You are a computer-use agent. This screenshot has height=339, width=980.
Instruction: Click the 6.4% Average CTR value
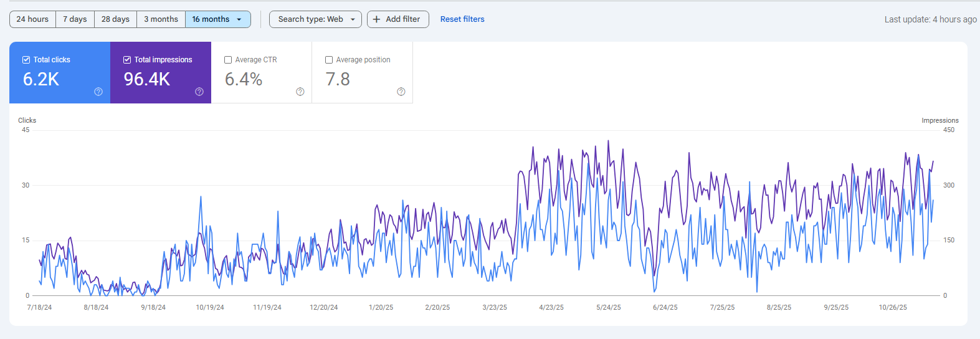click(x=244, y=79)
